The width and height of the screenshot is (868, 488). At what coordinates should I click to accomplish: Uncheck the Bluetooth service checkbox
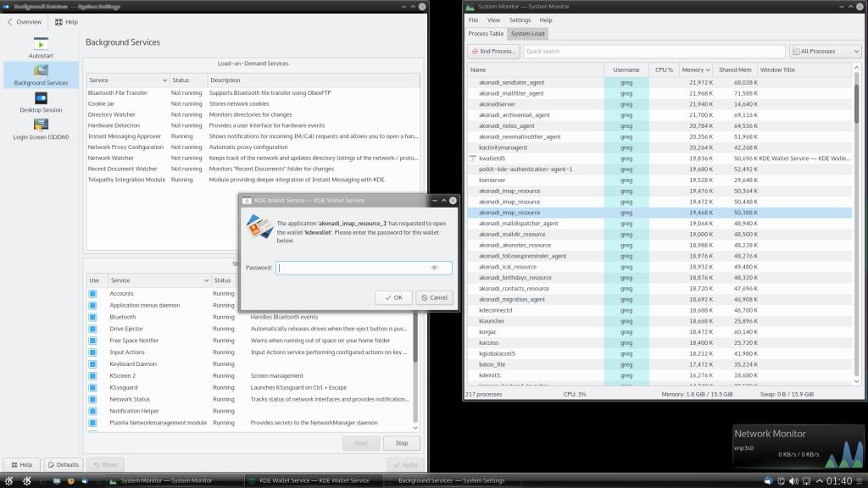(93, 317)
